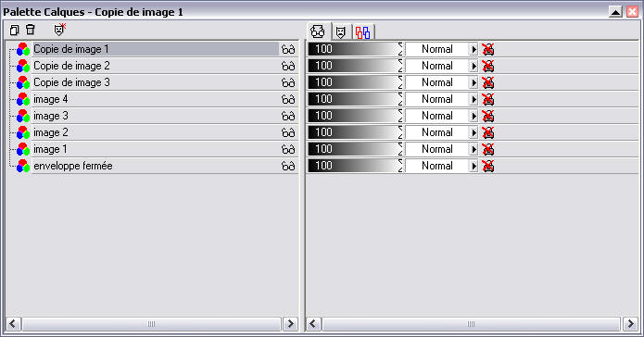This screenshot has width=644, height=337.
Task: Click RGB layer icon of image 4
Action: (x=23, y=100)
